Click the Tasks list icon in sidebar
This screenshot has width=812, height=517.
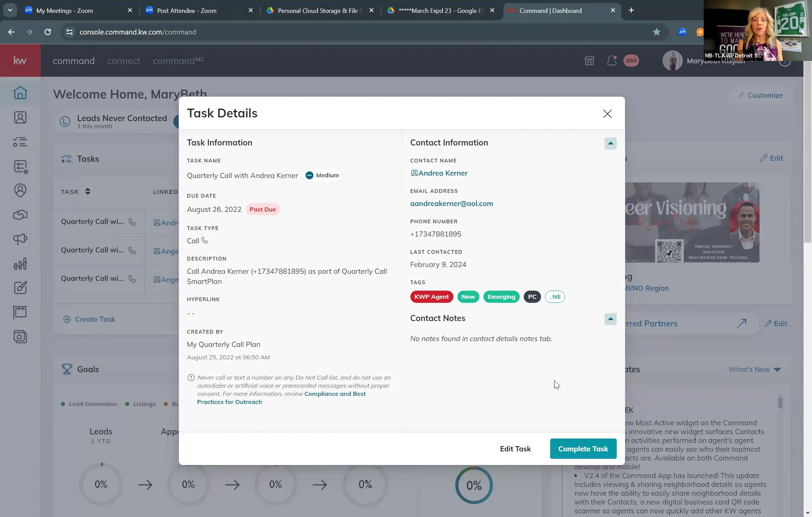click(x=20, y=142)
